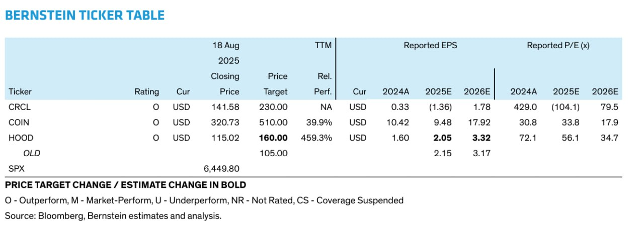Click the Rating column header
Screen dimensions: 644x228
(x=146, y=92)
